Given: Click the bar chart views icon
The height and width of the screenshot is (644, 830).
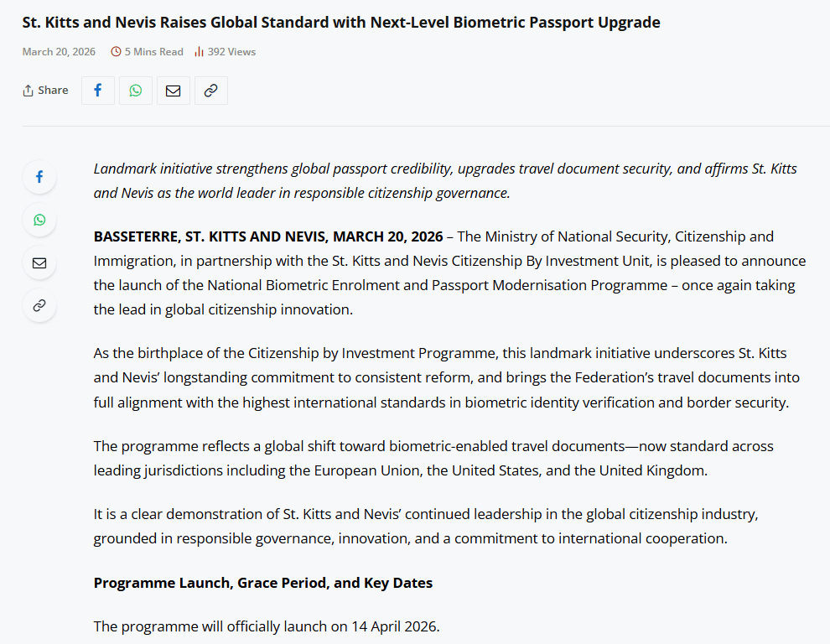Looking at the screenshot, I should pos(199,52).
